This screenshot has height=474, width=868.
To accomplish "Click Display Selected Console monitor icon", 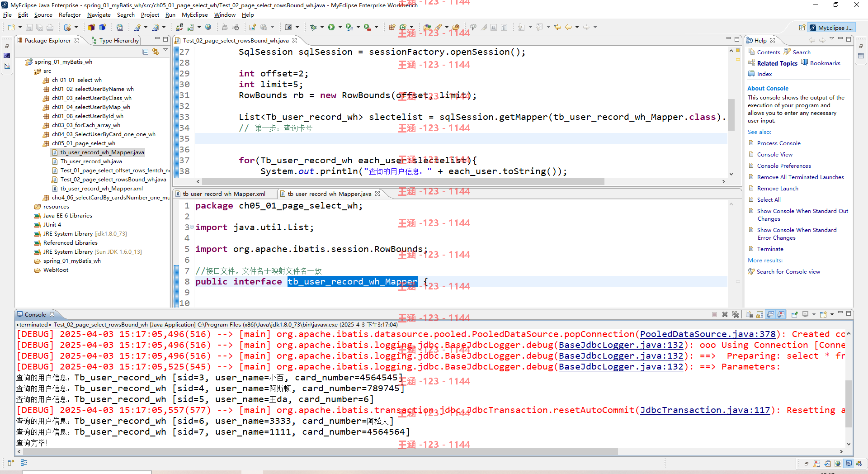I will (x=805, y=314).
